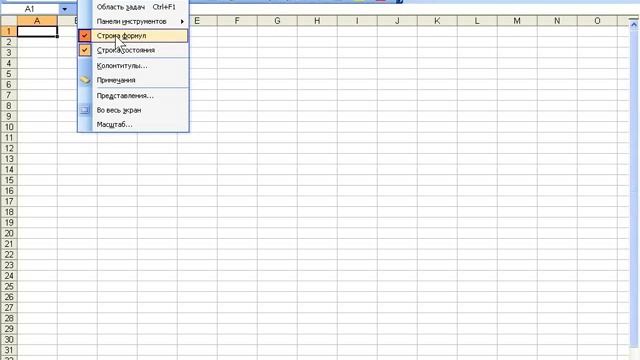640x360 pixels.
Task: Open Область задач from the menu
Action: tap(133, 7)
